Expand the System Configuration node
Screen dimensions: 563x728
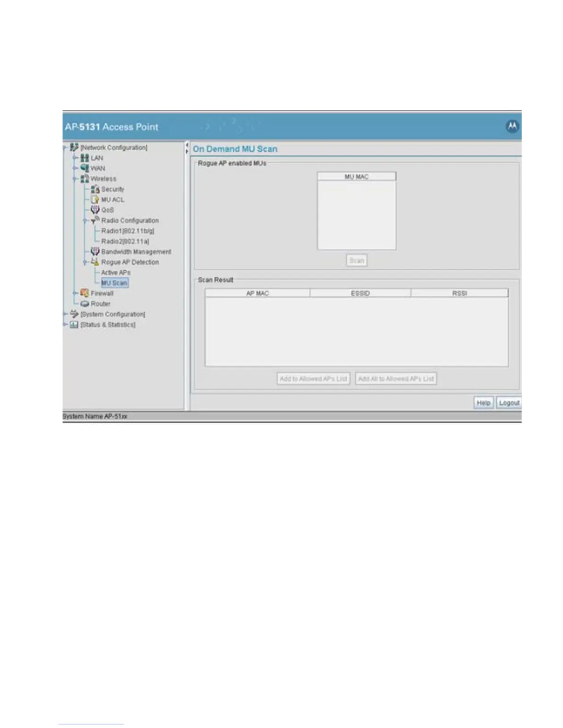(x=65, y=314)
